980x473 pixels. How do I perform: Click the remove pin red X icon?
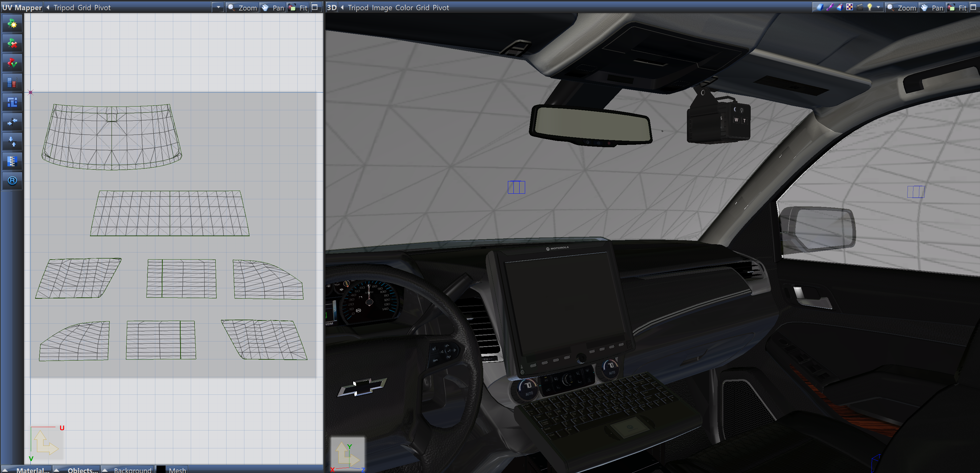tap(12, 44)
